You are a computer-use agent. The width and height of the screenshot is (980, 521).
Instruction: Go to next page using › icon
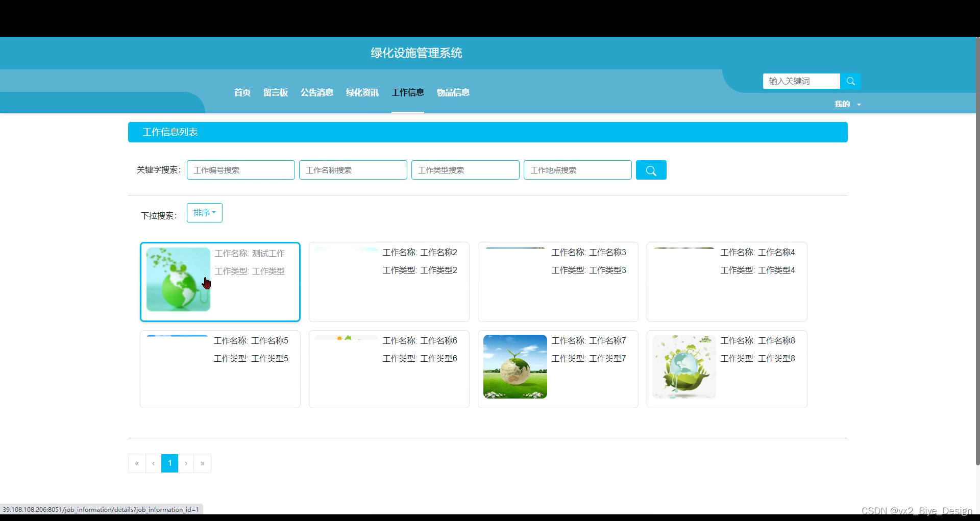point(186,463)
